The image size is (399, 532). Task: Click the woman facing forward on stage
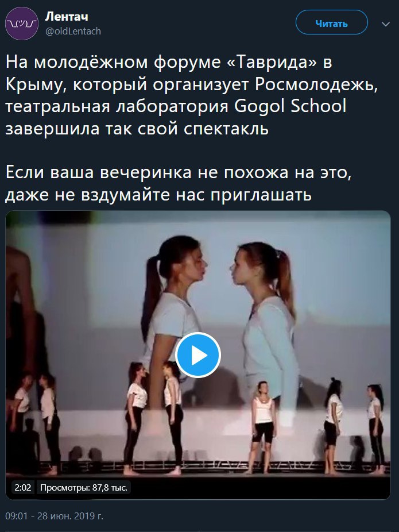(263, 427)
